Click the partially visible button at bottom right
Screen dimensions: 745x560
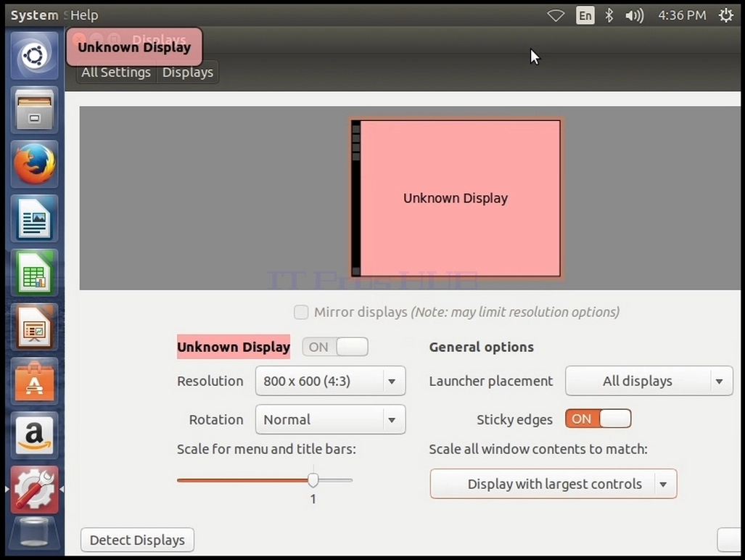[730, 540]
